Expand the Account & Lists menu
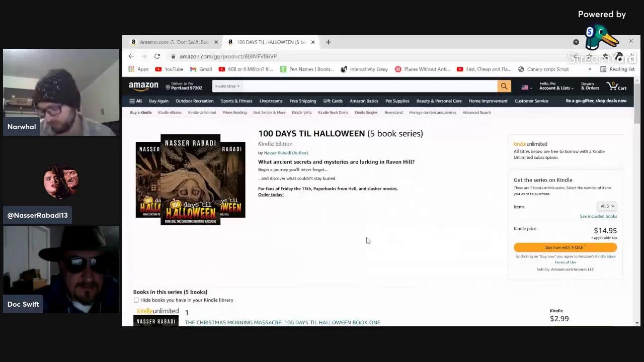Viewport: 644px width, 362px height. pos(556,86)
